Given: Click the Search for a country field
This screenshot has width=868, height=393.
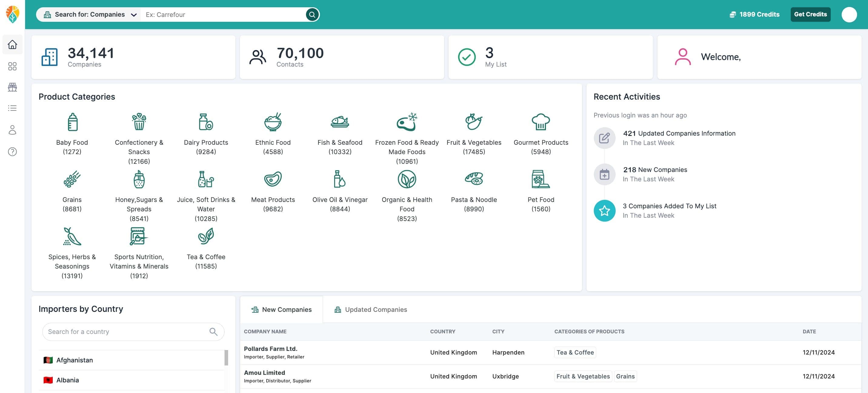Looking at the screenshot, I should (133, 332).
